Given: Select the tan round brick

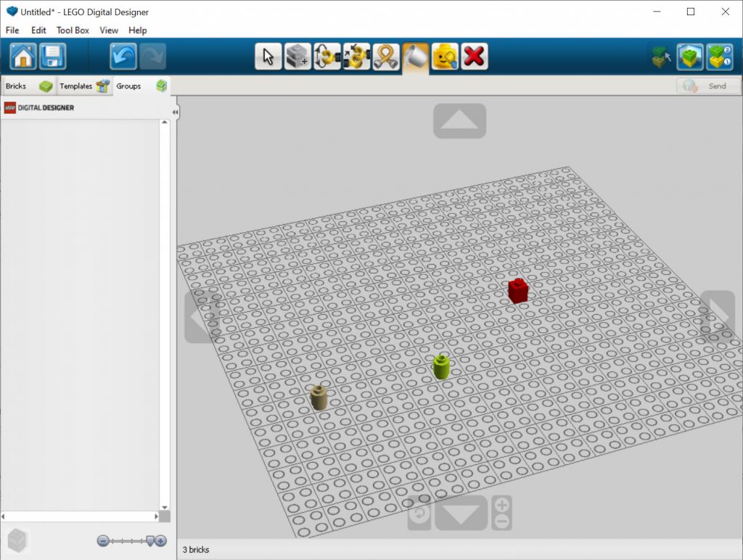Looking at the screenshot, I should 319,397.
